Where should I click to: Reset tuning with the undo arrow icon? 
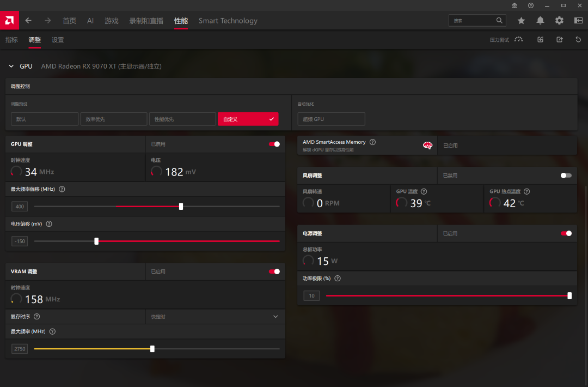[x=578, y=40]
